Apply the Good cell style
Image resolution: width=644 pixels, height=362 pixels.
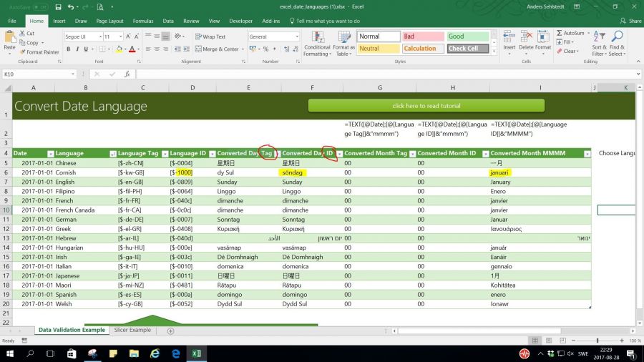(x=468, y=36)
